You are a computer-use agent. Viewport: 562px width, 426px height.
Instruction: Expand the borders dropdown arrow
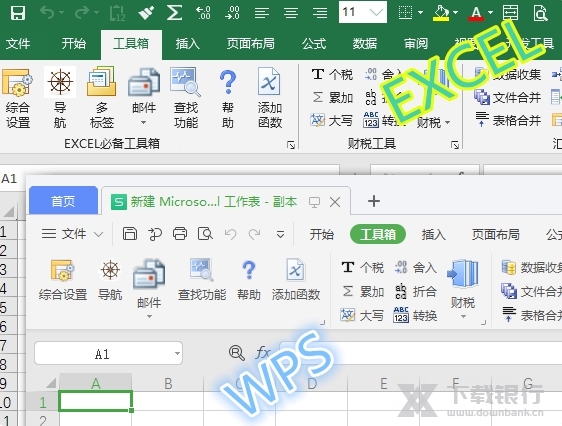click(420, 13)
